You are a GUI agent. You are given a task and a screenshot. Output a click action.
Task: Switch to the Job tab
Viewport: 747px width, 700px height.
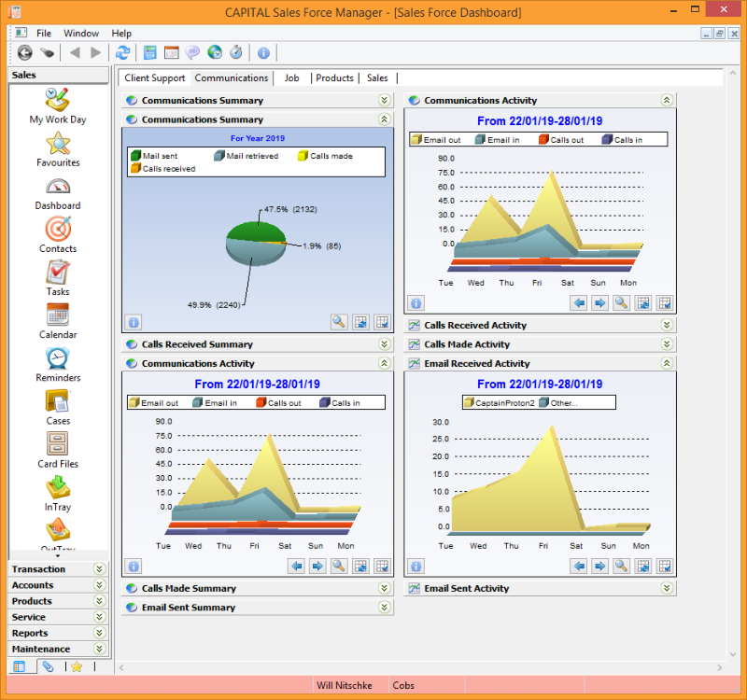tap(292, 78)
